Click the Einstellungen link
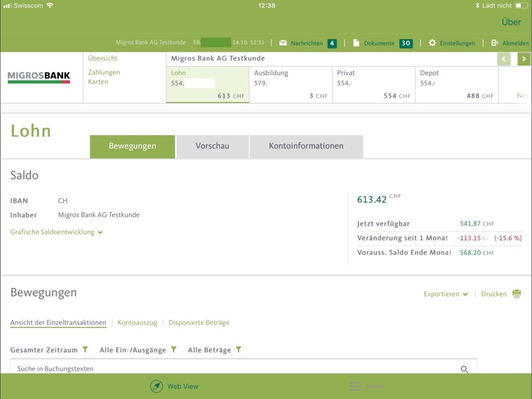 click(458, 43)
